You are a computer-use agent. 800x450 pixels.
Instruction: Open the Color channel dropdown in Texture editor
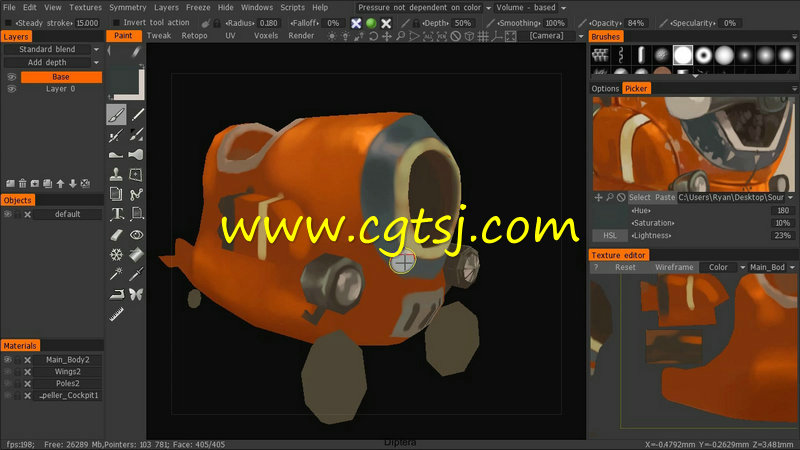pos(743,267)
